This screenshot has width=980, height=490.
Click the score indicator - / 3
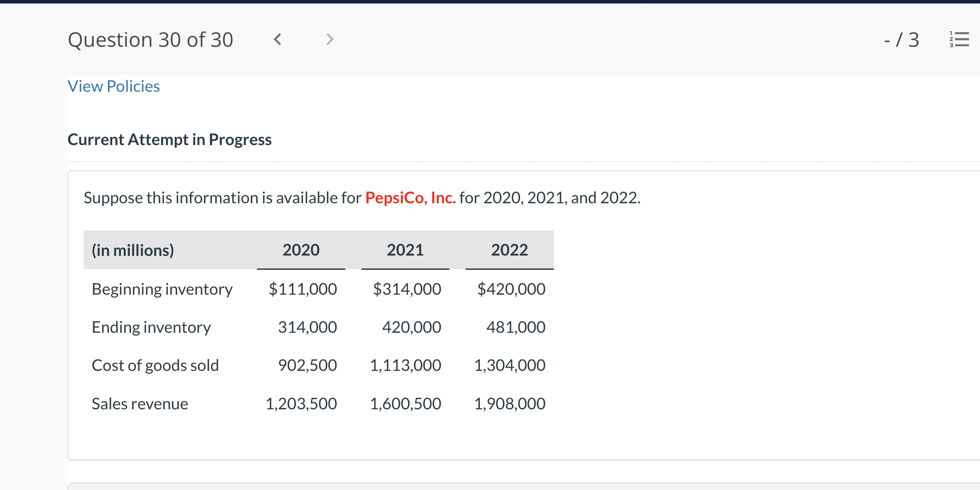click(x=901, y=39)
